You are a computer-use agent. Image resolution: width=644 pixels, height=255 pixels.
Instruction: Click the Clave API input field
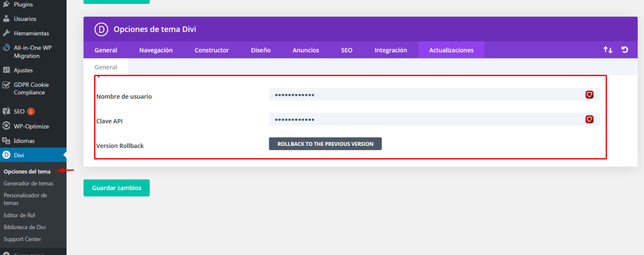[x=434, y=119]
